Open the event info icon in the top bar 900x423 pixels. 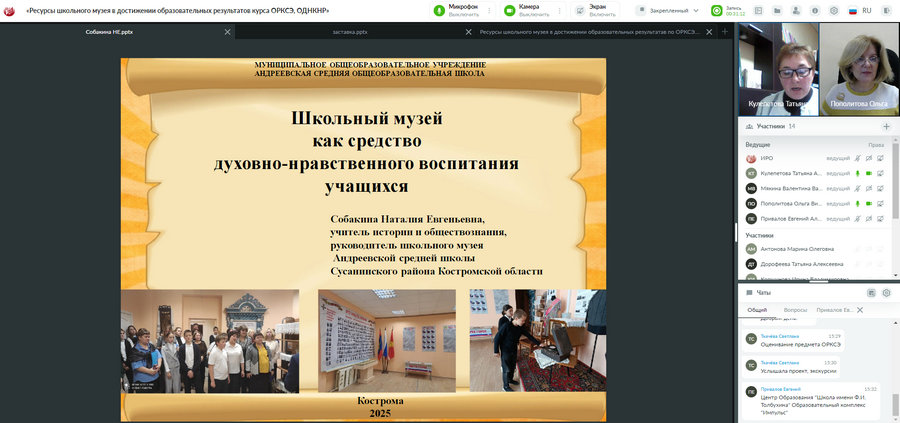pyautogui.click(x=816, y=10)
